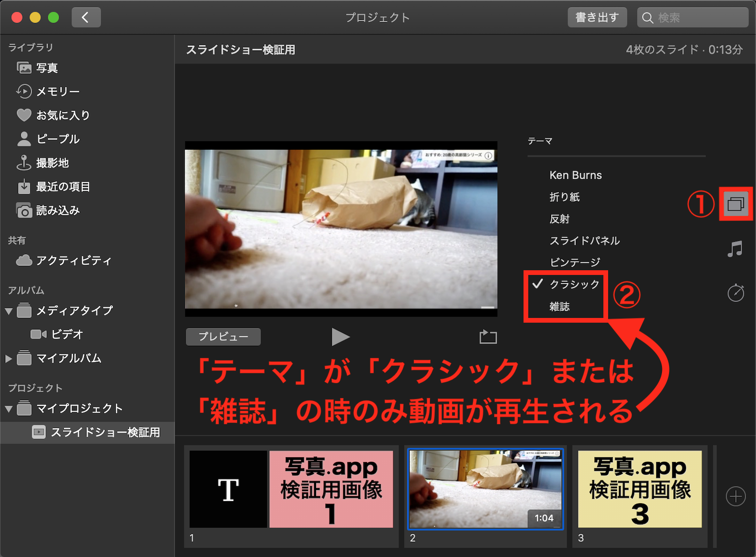
Task: Select the 1:04 video slide thumbnail
Action: 486,489
